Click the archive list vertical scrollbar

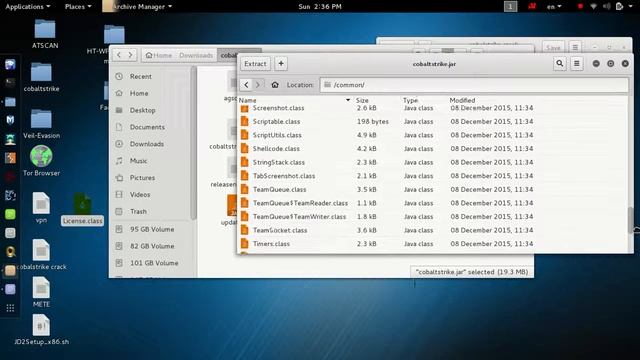[x=631, y=220]
